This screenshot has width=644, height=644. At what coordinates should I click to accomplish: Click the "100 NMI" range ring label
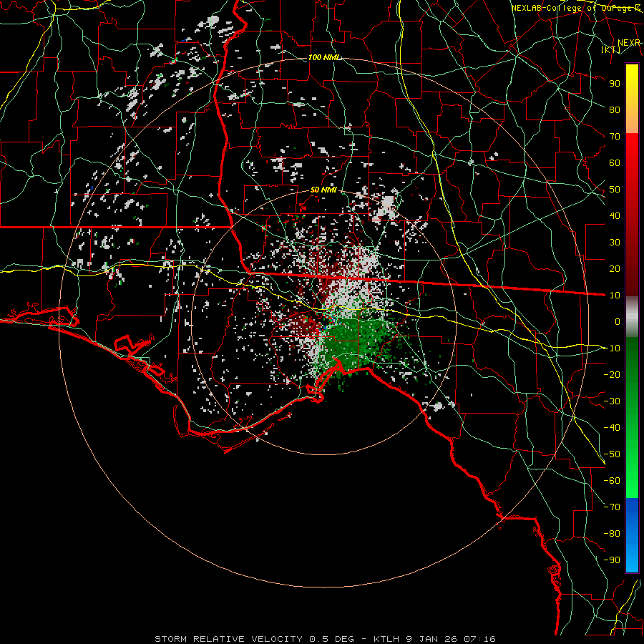tap(324, 57)
